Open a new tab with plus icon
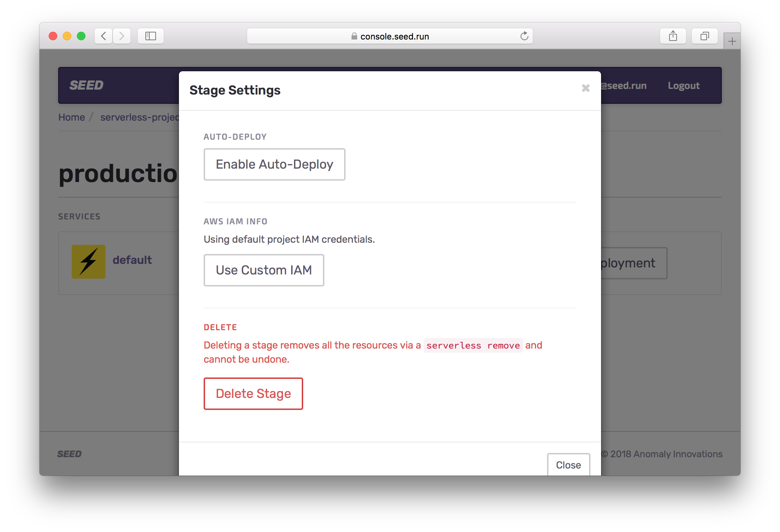The image size is (780, 532). (x=732, y=42)
